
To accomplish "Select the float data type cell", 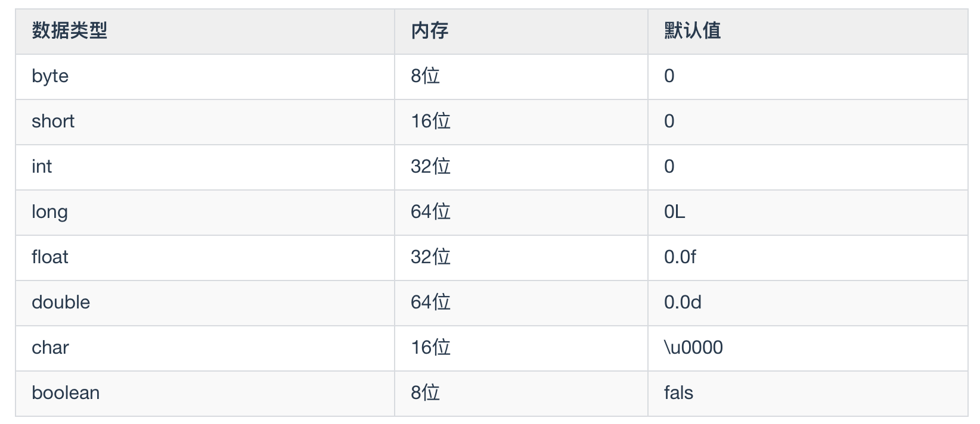I will pyautogui.click(x=50, y=257).
